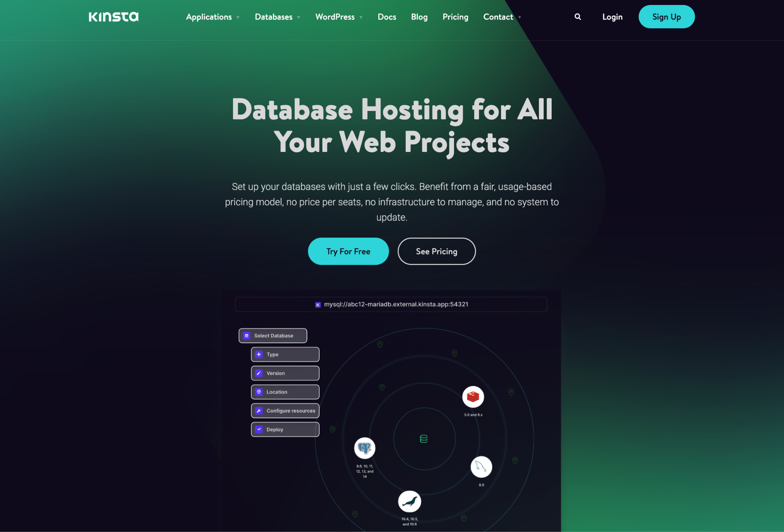784x532 pixels.
Task: Click the Redis icon (5.0 and 6.x)
Action: pyautogui.click(x=473, y=396)
